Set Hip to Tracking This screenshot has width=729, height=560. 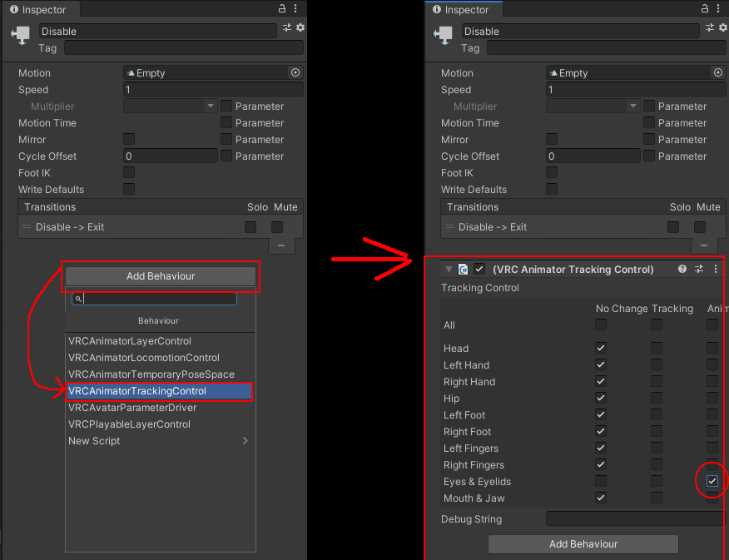pos(657,398)
